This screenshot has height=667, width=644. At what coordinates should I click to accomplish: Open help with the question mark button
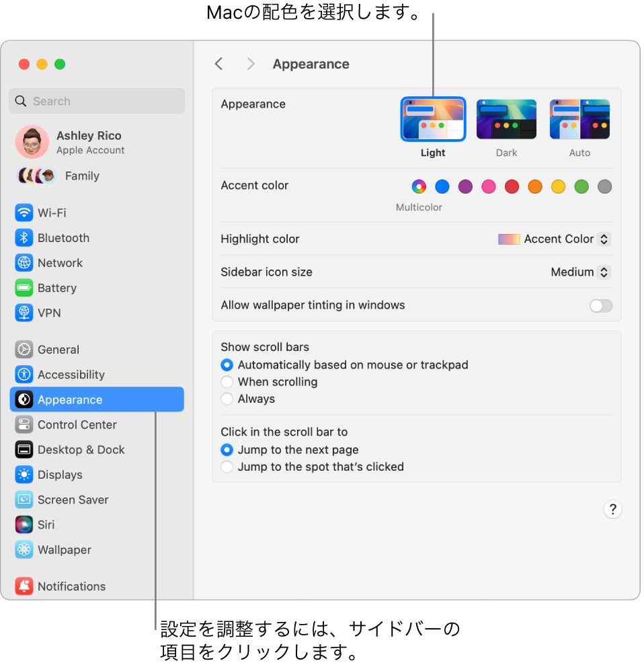(612, 509)
